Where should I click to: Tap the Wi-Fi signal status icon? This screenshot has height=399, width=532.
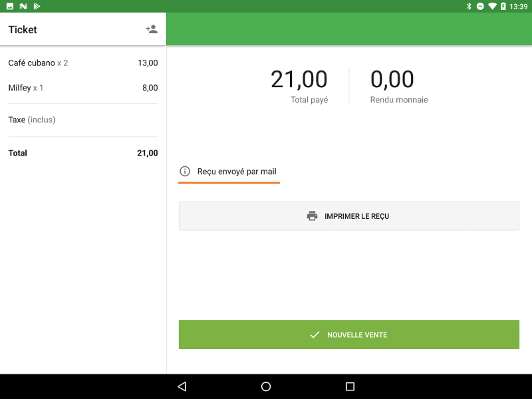click(492, 6)
